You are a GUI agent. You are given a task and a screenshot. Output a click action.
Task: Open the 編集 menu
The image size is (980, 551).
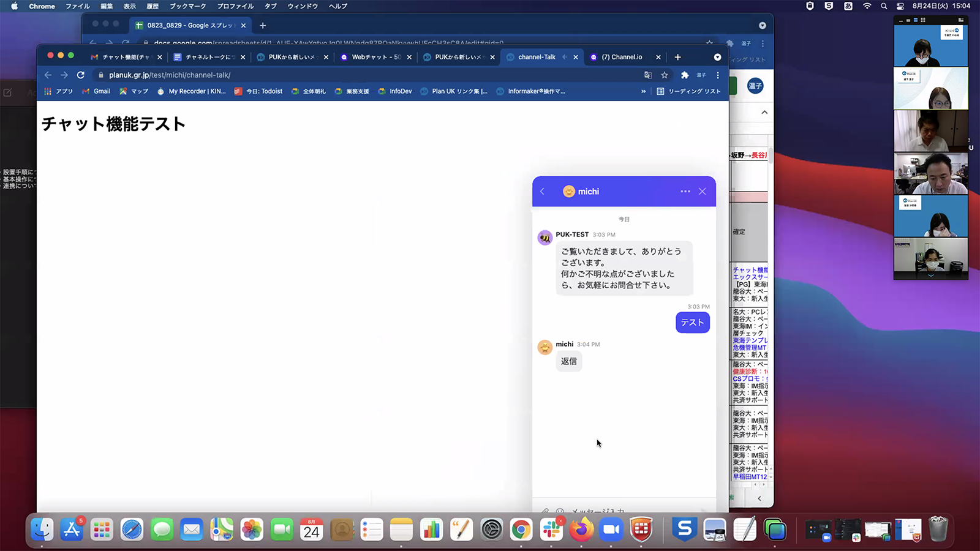(107, 6)
